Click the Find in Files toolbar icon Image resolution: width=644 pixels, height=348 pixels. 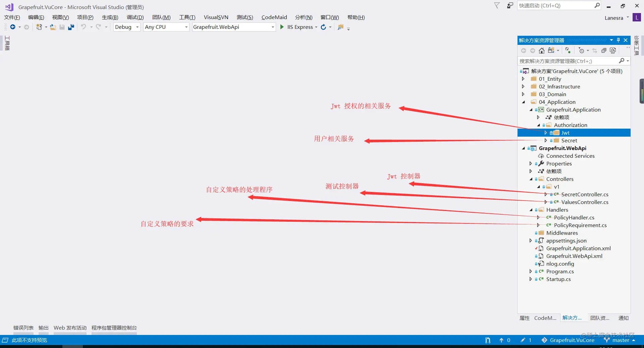tap(340, 27)
